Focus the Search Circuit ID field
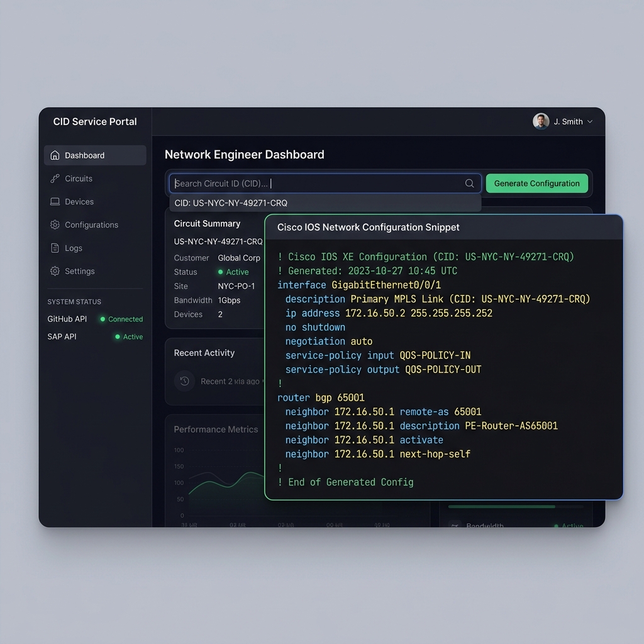The height and width of the screenshot is (644, 644). [325, 183]
